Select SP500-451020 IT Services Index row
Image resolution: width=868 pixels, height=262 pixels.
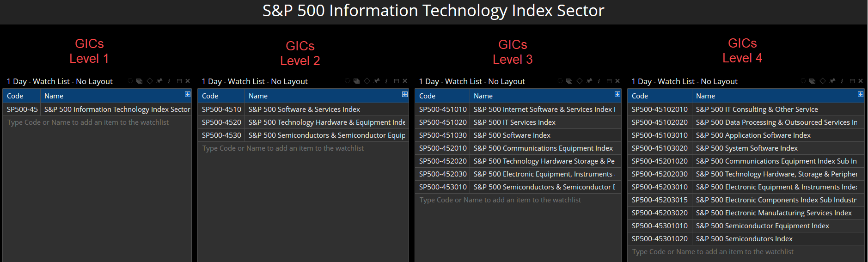(518, 122)
